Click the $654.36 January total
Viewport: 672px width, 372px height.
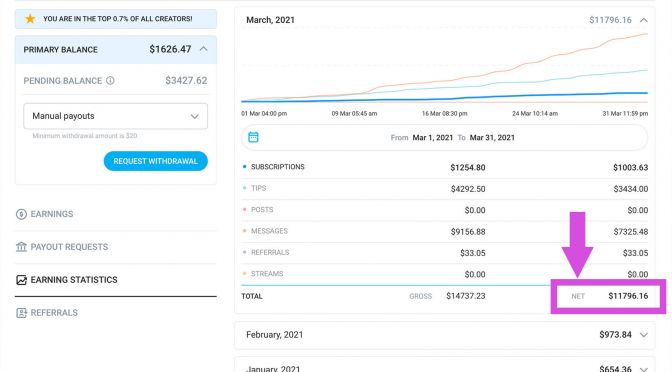point(615,369)
